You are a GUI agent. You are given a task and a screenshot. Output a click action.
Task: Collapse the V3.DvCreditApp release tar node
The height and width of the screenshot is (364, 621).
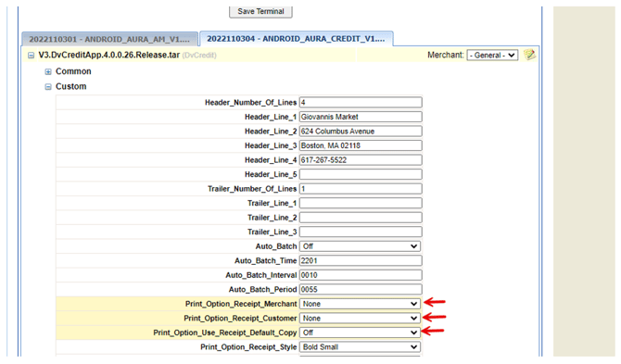point(31,56)
